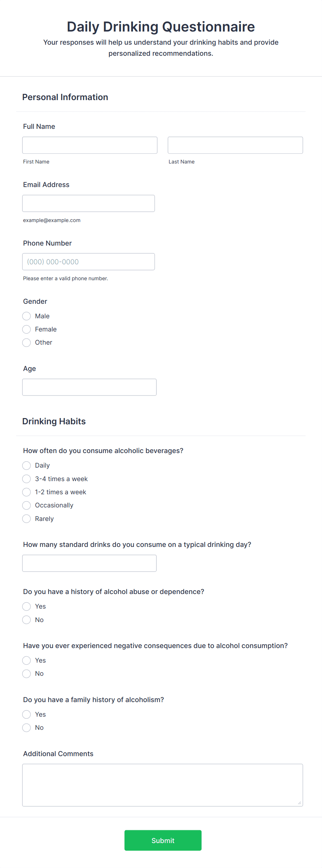
Task: Choose 3-4 times a week option
Action: coord(26,479)
